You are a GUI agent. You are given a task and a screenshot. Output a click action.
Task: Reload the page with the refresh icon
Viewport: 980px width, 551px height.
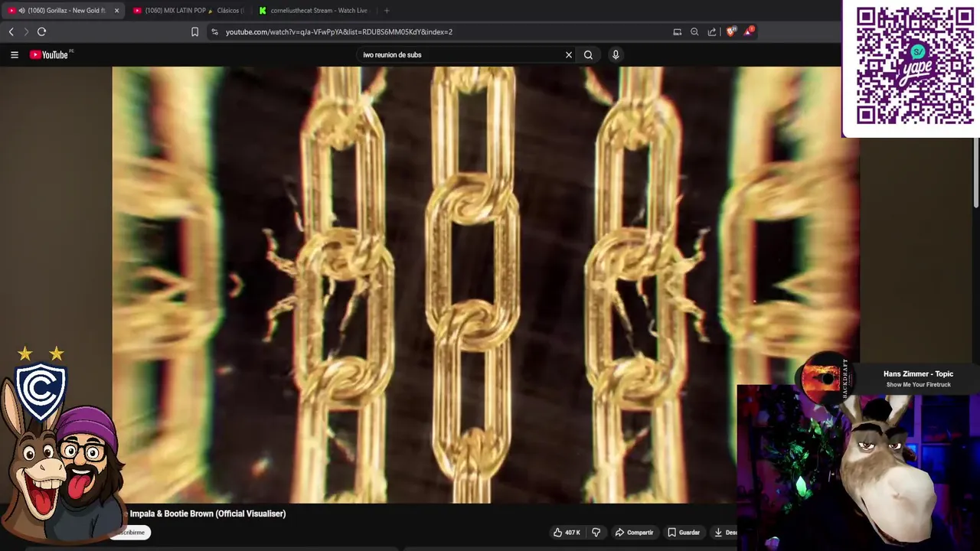tap(41, 31)
